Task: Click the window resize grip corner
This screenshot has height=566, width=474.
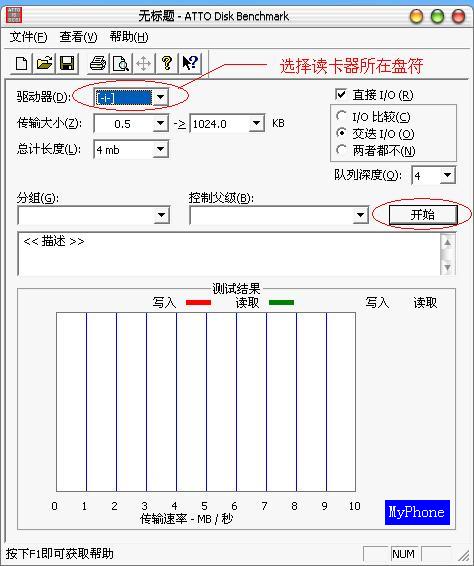Action: click(x=463, y=556)
